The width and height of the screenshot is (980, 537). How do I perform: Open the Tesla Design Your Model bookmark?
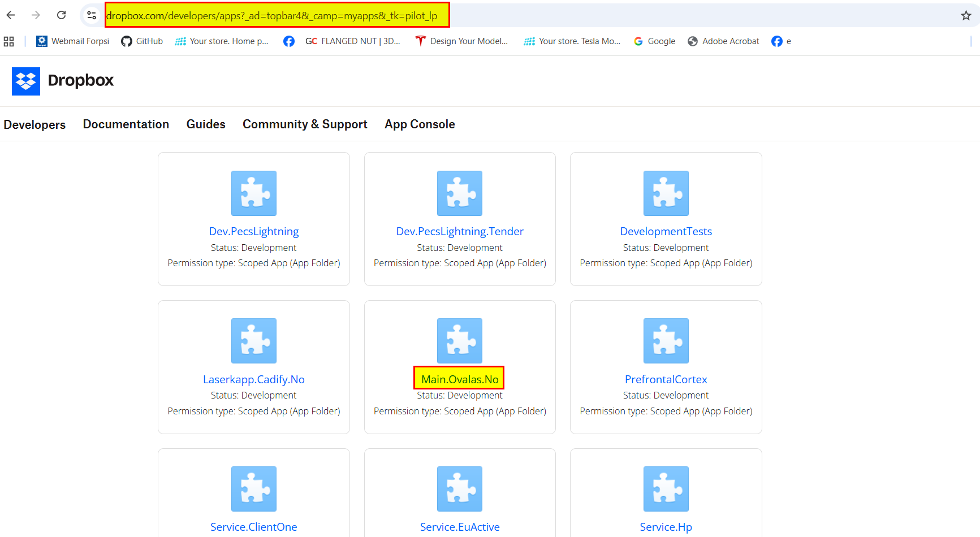[461, 41]
